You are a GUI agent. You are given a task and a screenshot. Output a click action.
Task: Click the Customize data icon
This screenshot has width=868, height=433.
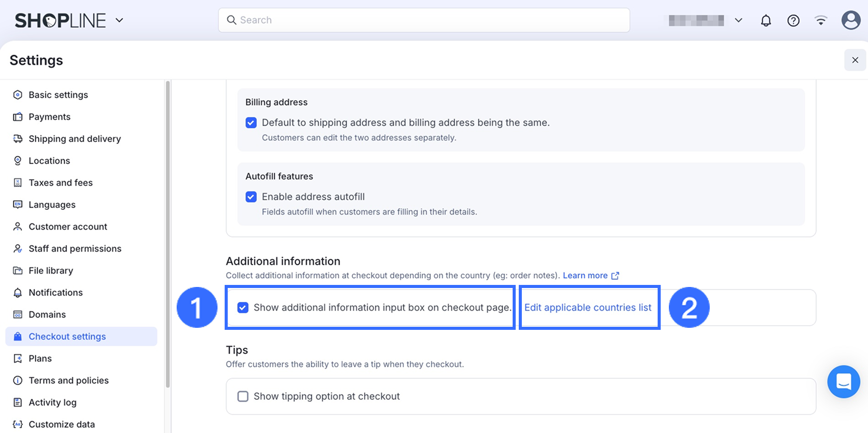coord(18,424)
